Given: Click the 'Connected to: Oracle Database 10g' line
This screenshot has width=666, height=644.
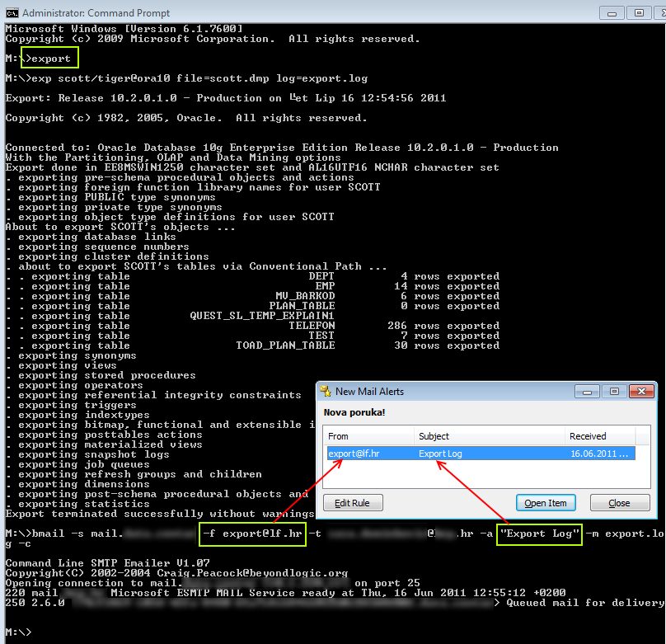Looking at the screenshot, I should [x=282, y=148].
